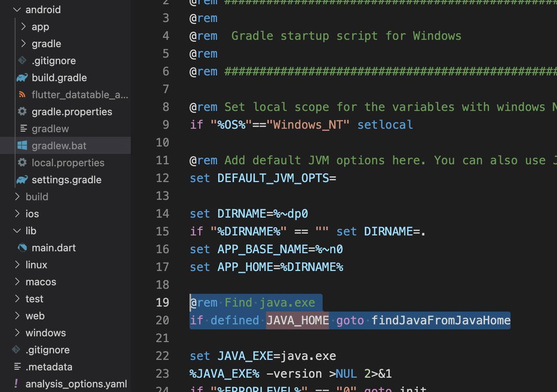Click the gear icon beside gradle.properties
557x392 pixels.
[x=22, y=111]
